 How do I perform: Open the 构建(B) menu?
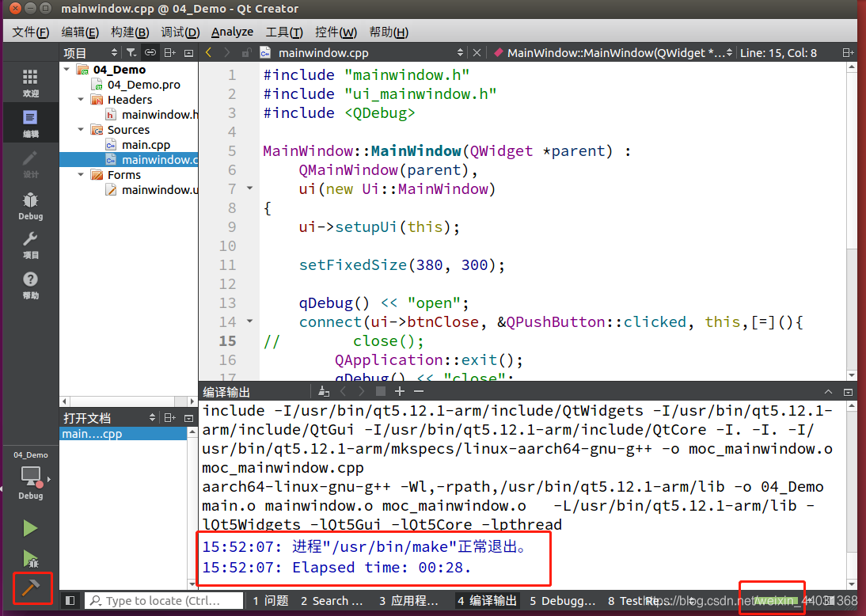pos(130,32)
